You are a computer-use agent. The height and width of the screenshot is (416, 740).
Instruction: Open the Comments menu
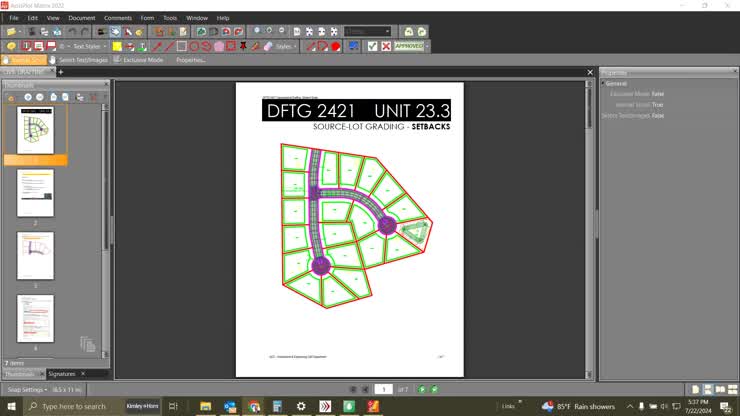[117, 18]
